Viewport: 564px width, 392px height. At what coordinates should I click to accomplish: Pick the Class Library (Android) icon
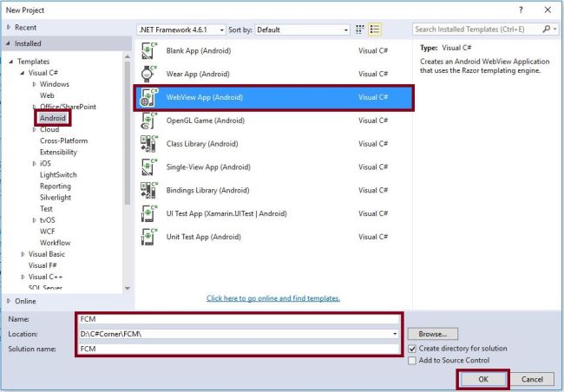pyautogui.click(x=149, y=144)
